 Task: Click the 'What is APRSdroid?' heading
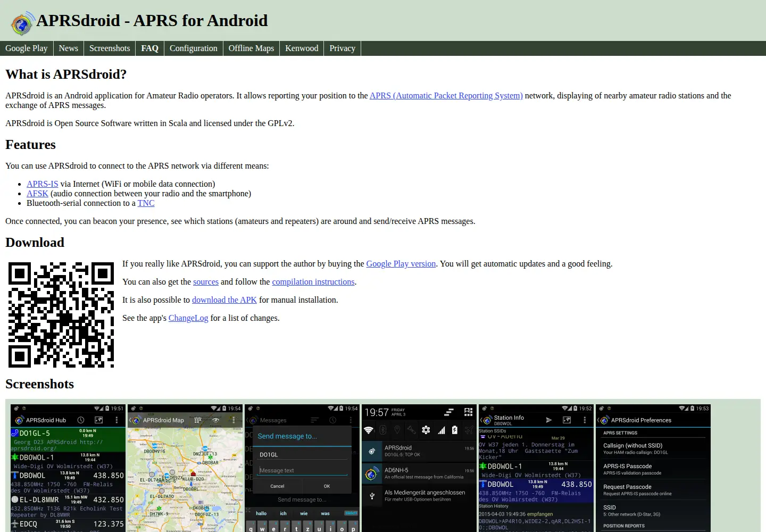[x=66, y=74]
